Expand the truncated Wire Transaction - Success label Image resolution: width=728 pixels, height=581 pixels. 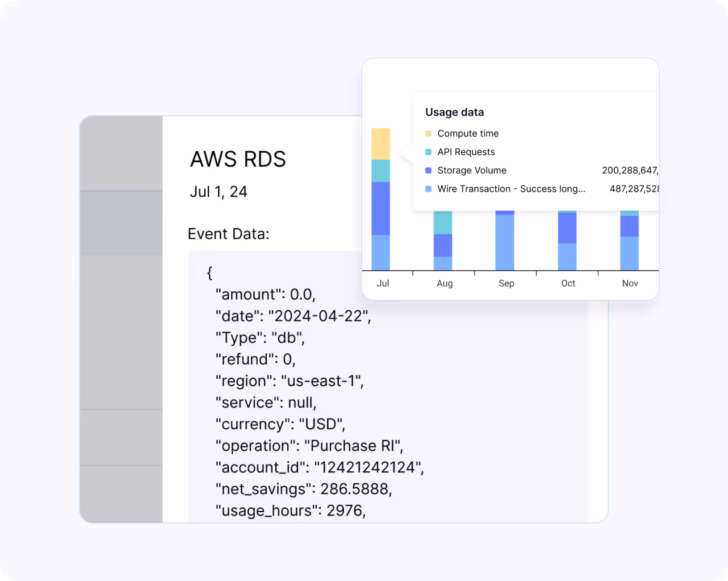click(x=511, y=189)
